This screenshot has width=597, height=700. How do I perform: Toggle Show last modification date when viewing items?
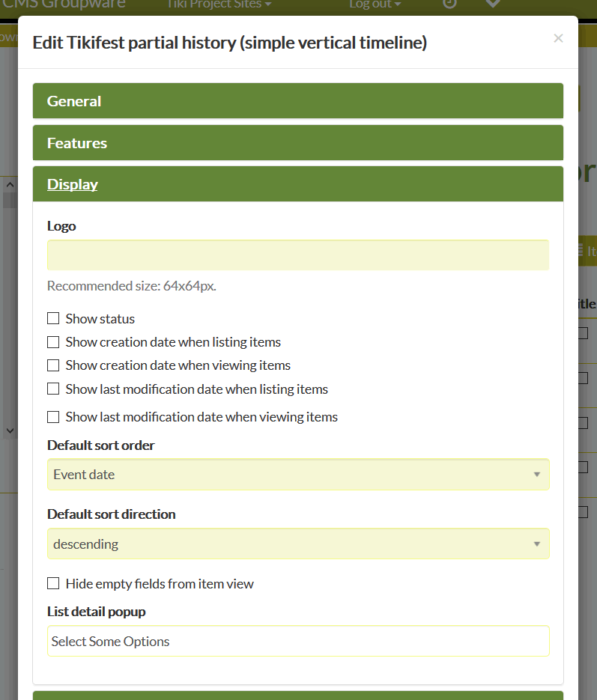click(53, 417)
